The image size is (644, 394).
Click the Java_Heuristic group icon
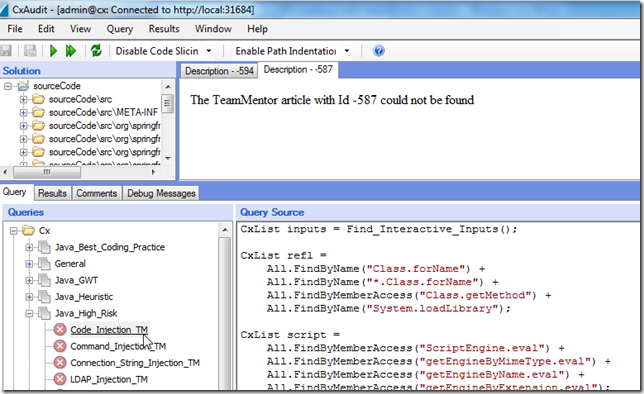tap(44, 297)
